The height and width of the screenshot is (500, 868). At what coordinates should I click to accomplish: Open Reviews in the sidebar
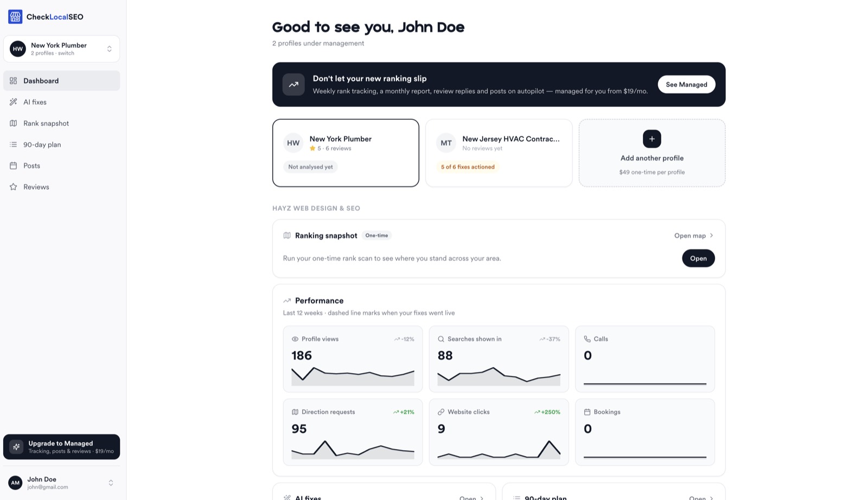coord(61,187)
